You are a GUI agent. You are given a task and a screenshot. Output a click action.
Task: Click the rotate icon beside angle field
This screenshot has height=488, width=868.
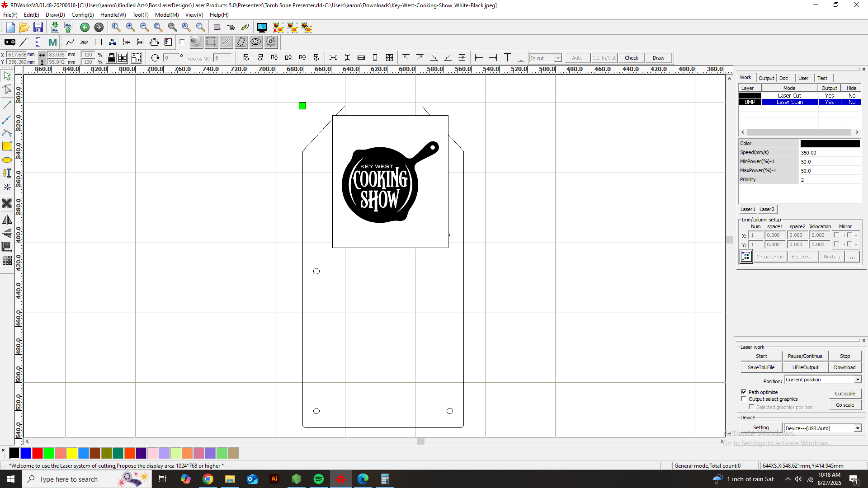click(x=155, y=58)
